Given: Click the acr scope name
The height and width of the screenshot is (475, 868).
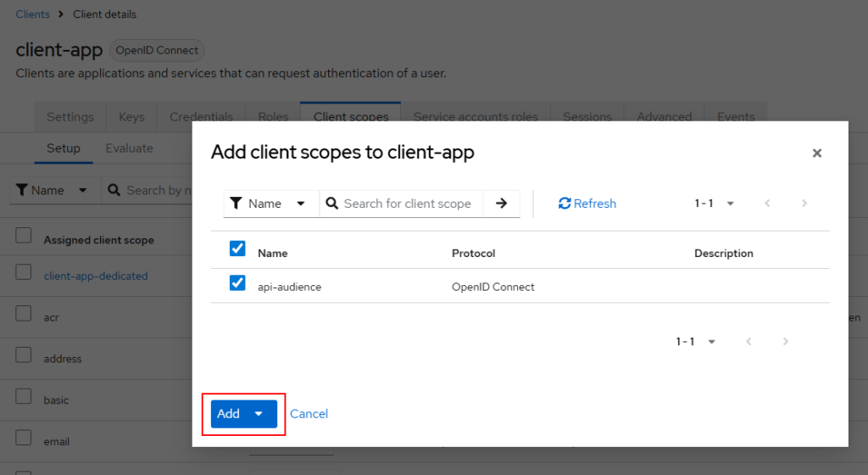Looking at the screenshot, I should point(52,317).
